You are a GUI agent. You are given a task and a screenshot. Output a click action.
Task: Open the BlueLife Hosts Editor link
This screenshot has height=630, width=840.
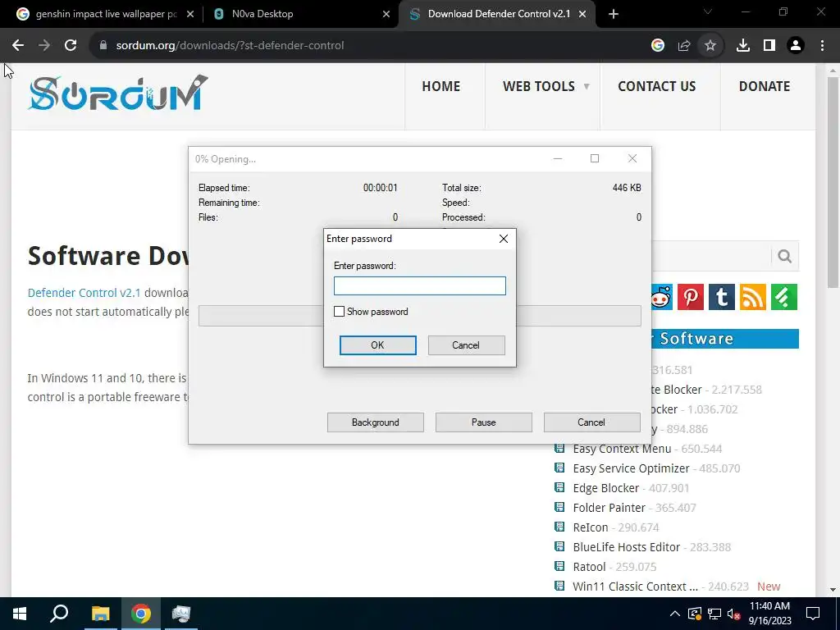click(626, 547)
